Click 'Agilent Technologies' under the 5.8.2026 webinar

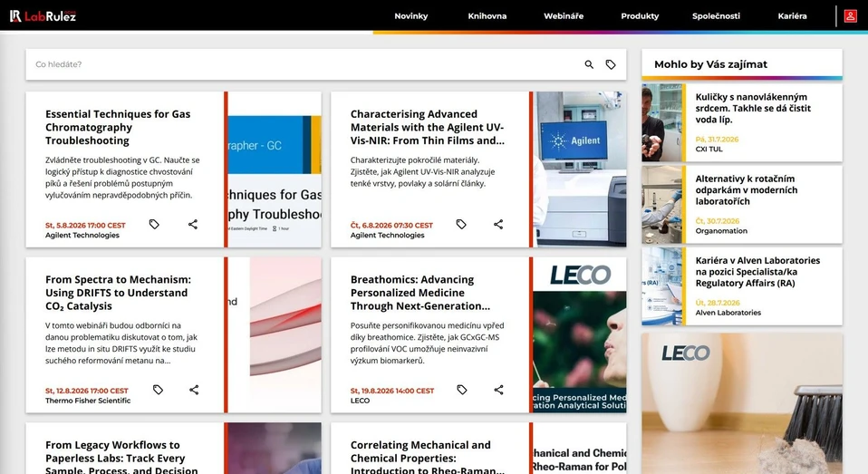[82, 236]
